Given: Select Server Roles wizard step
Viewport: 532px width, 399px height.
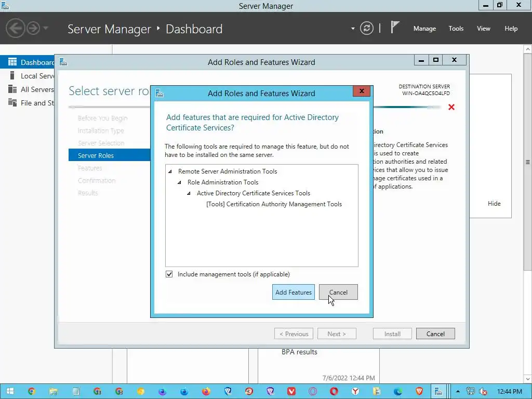Looking at the screenshot, I should (109, 155).
